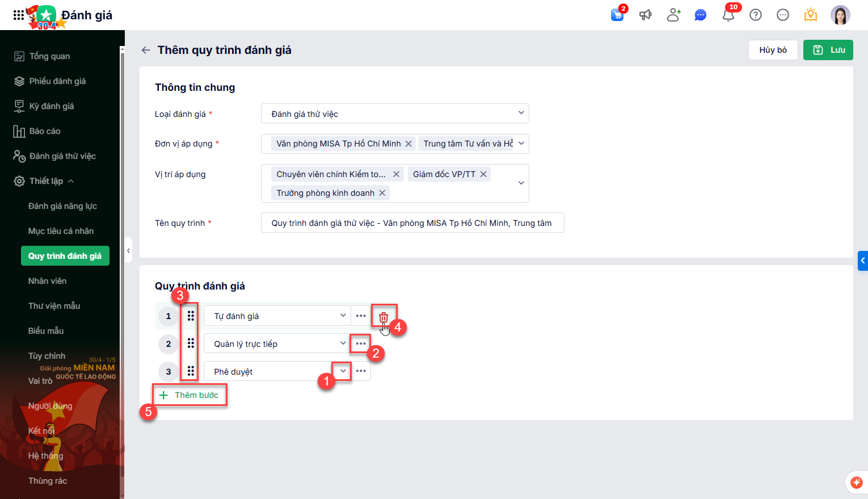Delete step 1 with the trash icon
This screenshot has height=499, width=868.
[x=384, y=317]
